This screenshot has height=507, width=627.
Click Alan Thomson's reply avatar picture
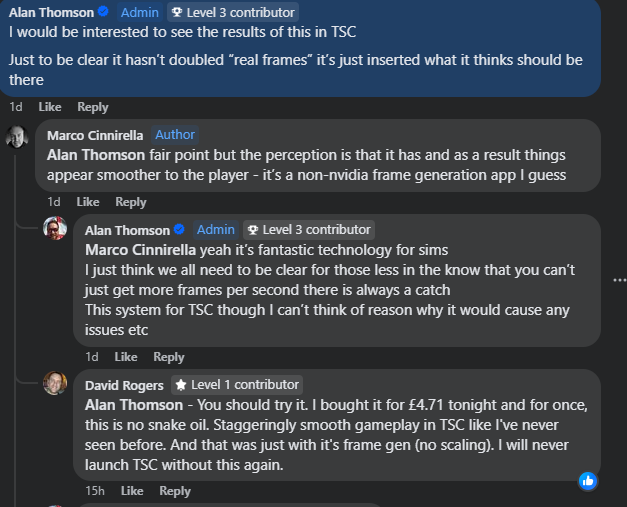pyautogui.click(x=55, y=229)
